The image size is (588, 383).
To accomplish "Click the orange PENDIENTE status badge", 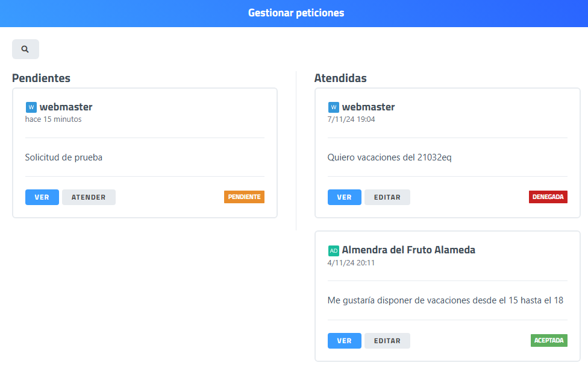I will [244, 197].
